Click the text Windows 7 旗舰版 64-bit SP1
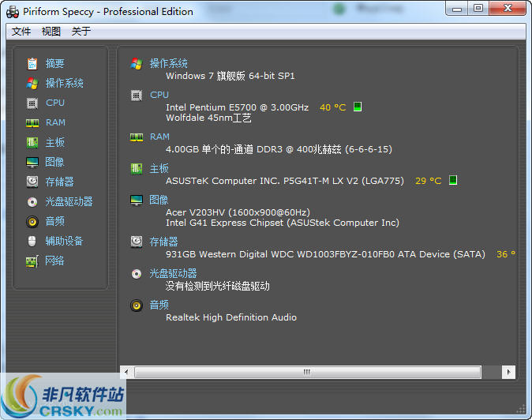 tap(230, 76)
